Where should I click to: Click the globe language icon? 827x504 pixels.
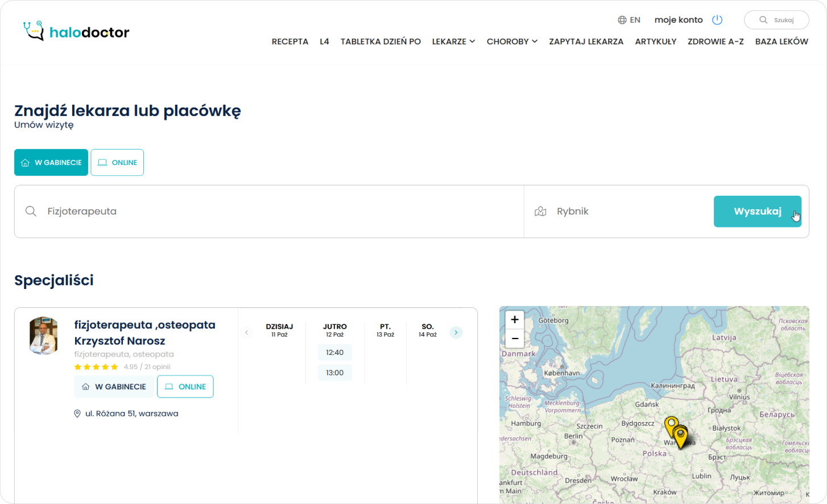pos(622,20)
